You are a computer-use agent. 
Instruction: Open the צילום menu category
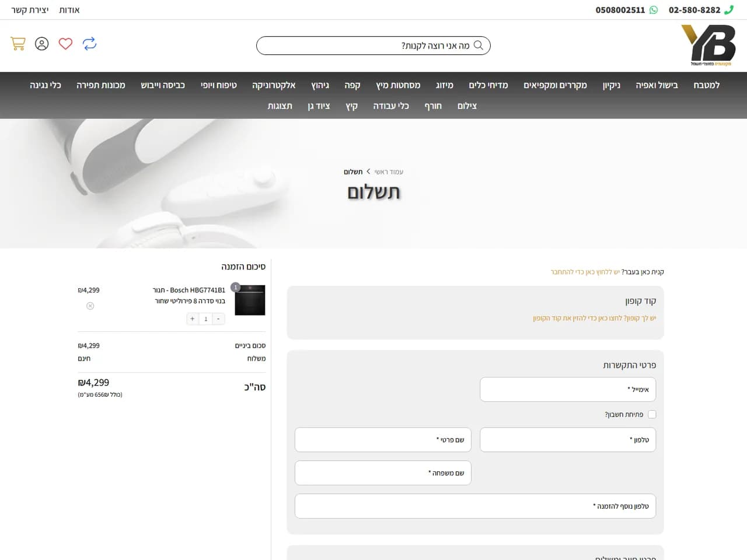467,106
